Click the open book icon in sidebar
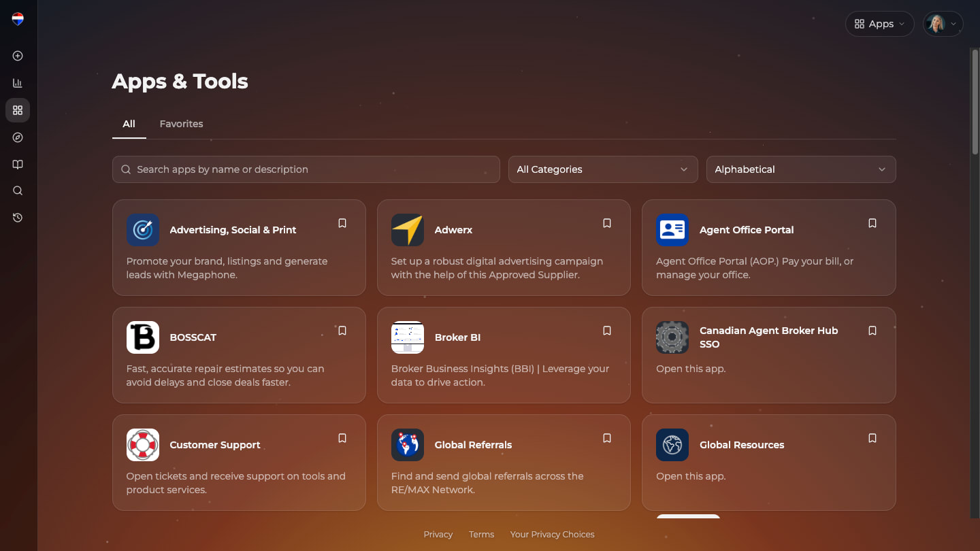 18,165
